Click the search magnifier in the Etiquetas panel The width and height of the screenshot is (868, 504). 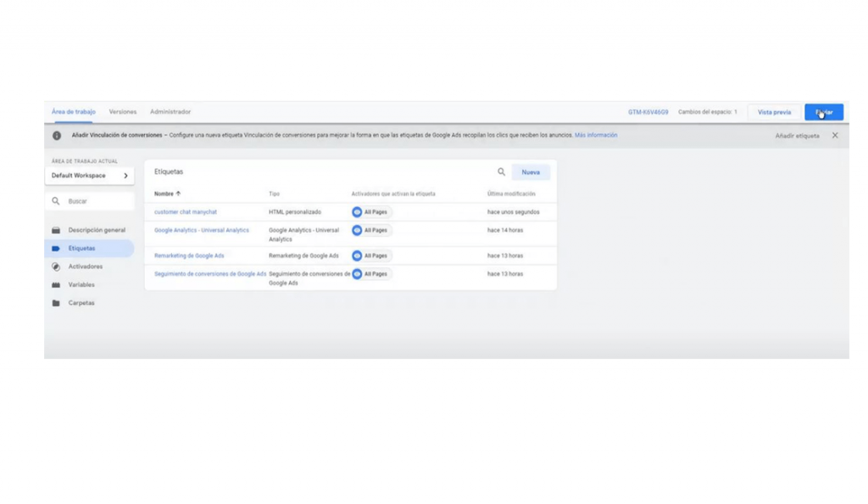coord(501,171)
